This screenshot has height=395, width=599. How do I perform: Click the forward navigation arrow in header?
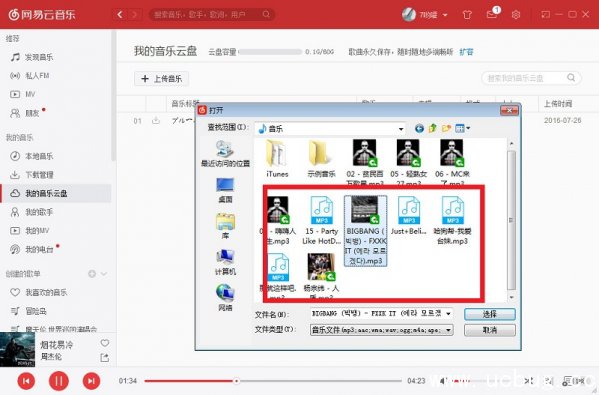134,15
